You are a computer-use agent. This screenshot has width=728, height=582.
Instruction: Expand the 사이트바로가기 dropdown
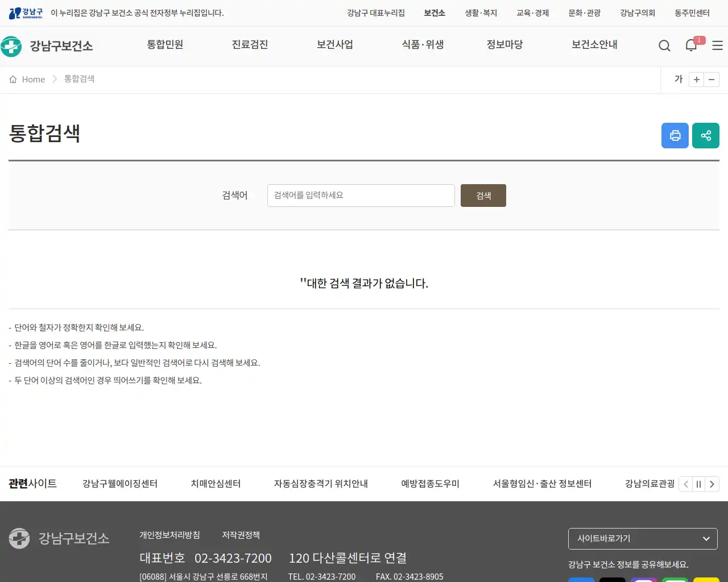(642, 538)
